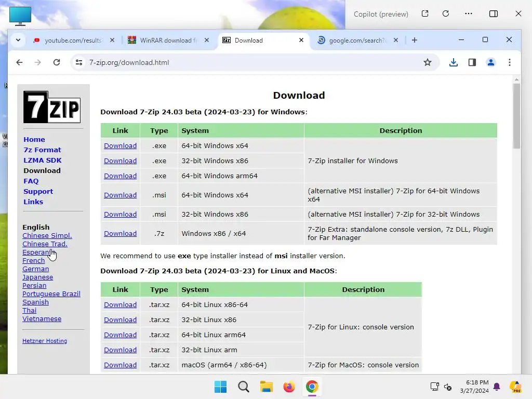Open the Hetzner Hosting link

click(45, 341)
